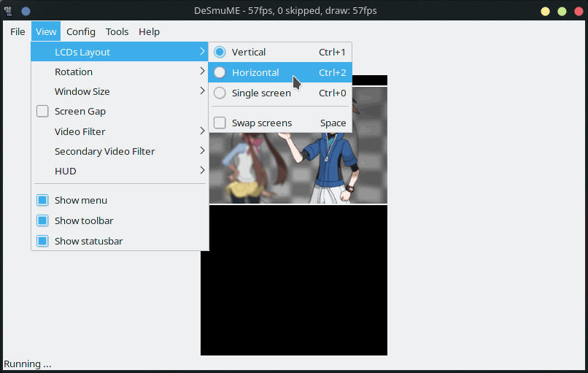Toggle the Show toolbar checkbox
The height and width of the screenshot is (373, 588).
click(x=42, y=220)
